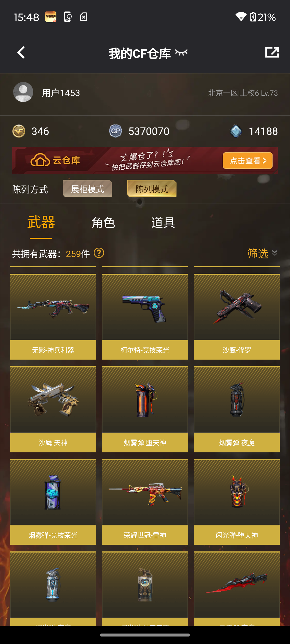Open the 道具 tab
Viewport: 290px width, 644px height.
click(x=163, y=222)
